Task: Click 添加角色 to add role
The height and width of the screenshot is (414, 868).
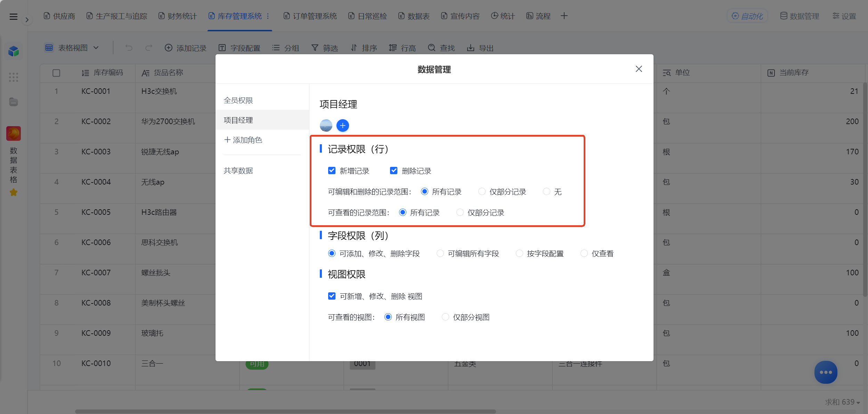Action: coord(243,140)
